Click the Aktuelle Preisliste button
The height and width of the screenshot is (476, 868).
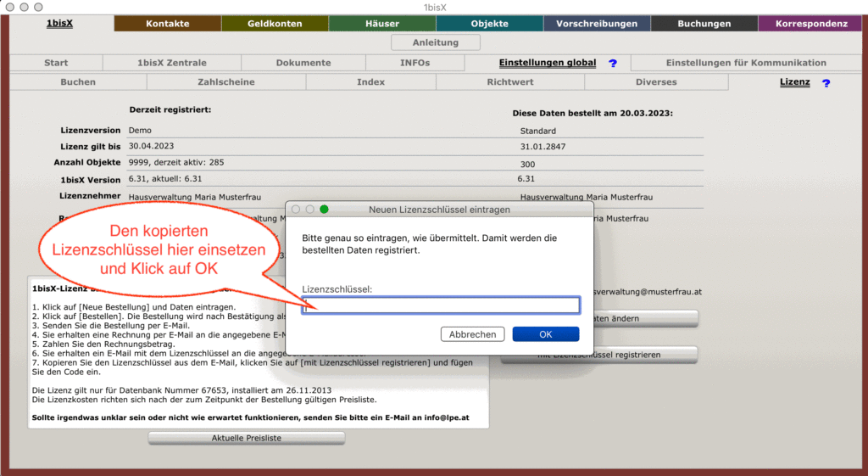click(247, 438)
